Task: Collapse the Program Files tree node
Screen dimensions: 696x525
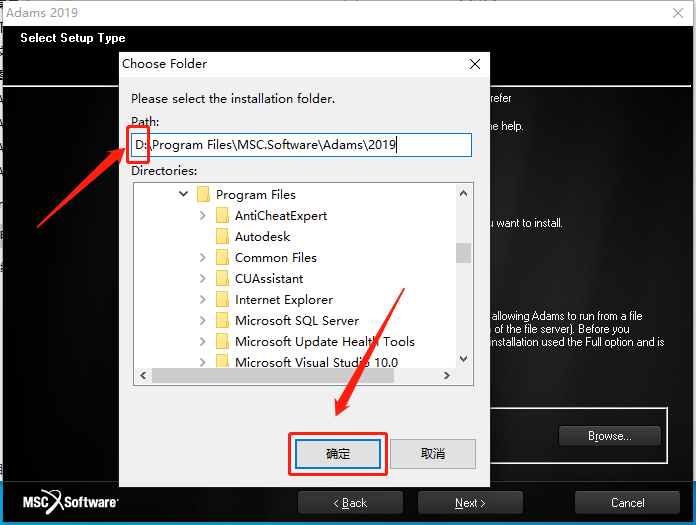Action: (183, 194)
